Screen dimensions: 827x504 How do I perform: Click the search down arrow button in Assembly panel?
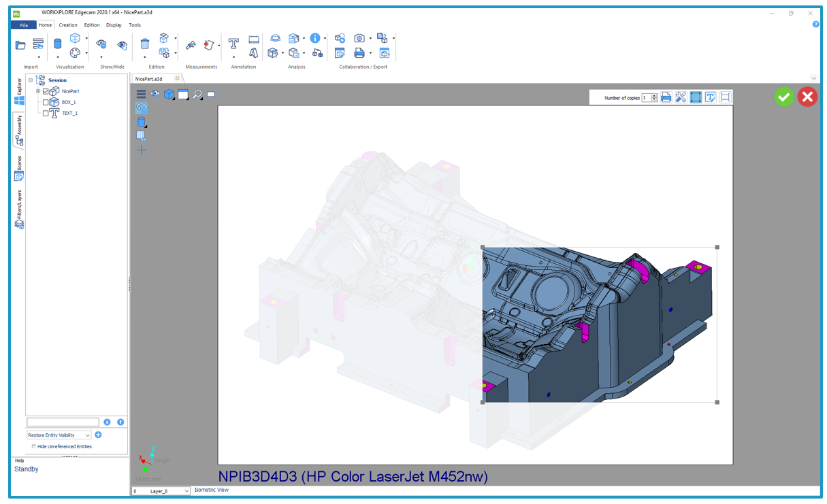coord(107,422)
